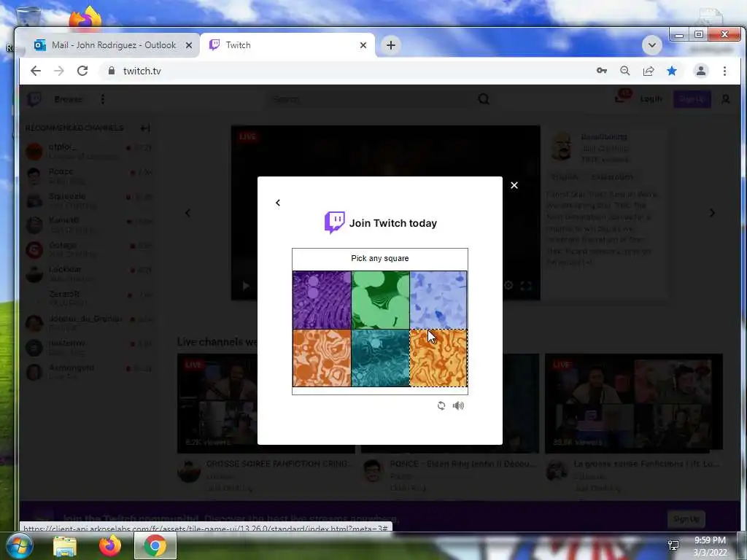Open Twitch user account icon
Image resolution: width=747 pixels, height=560 pixels.
coord(726,99)
